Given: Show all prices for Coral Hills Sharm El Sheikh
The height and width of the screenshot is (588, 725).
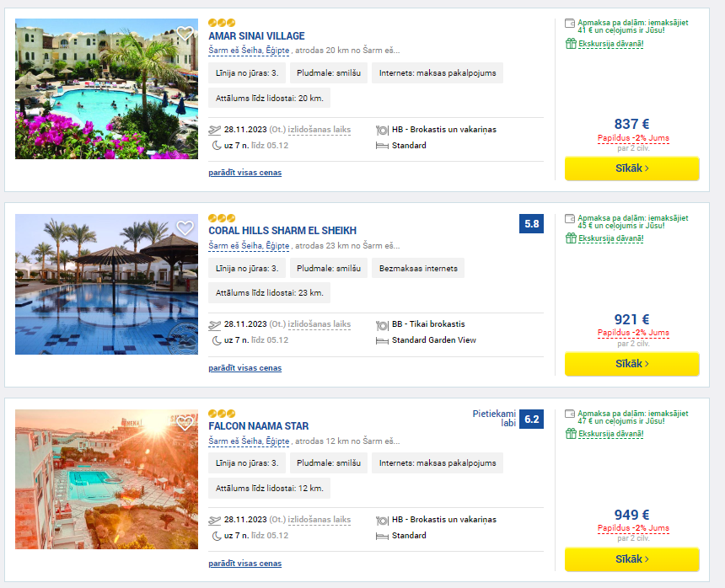Looking at the screenshot, I should click(x=245, y=367).
